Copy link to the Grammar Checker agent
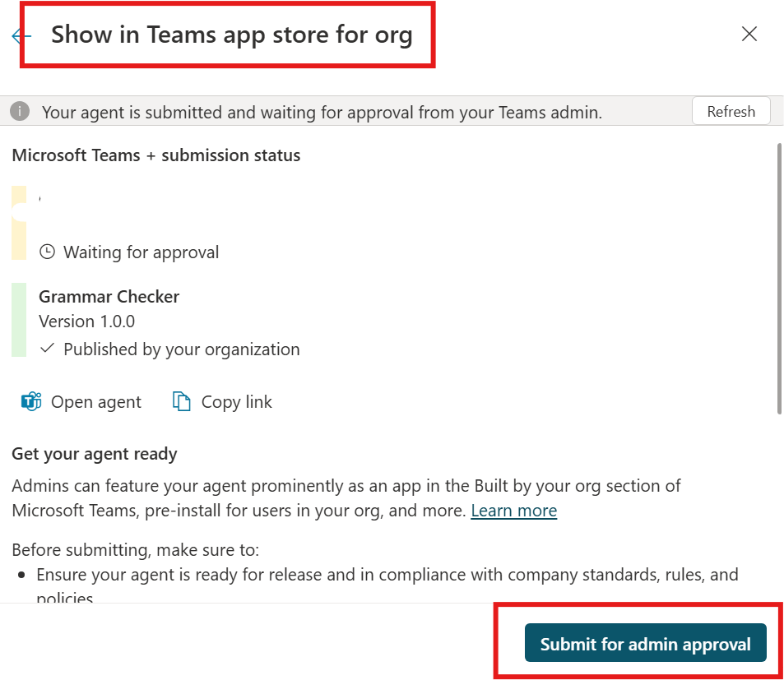Viewport: 784px width, 680px height. coord(220,401)
